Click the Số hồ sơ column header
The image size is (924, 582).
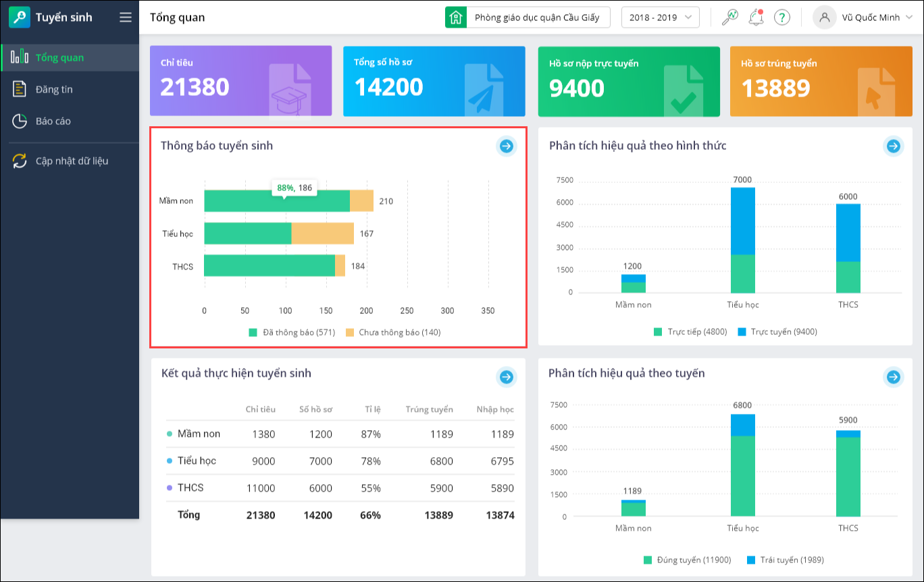point(316,409)
